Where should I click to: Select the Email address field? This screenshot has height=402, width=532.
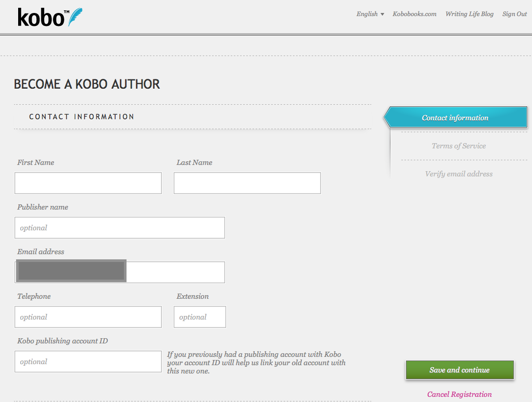point(120,272)
